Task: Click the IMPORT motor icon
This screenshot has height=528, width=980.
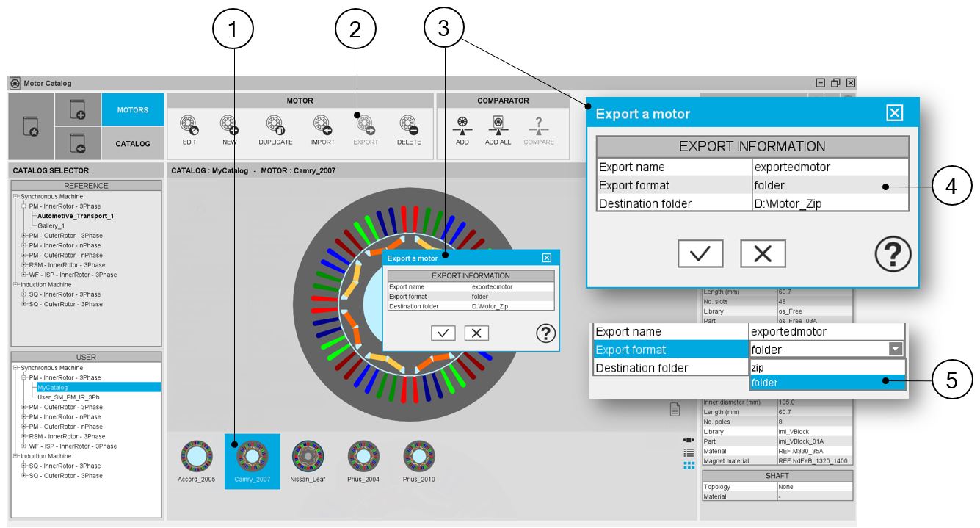Action: 322,123
